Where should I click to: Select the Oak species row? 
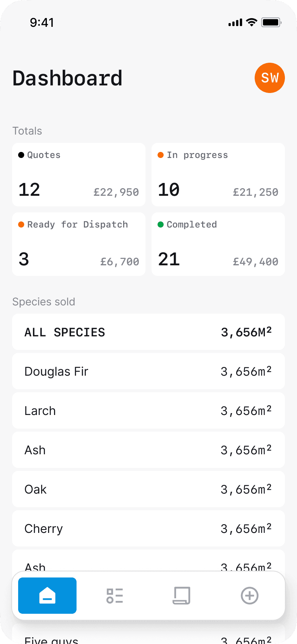point(148,489)
